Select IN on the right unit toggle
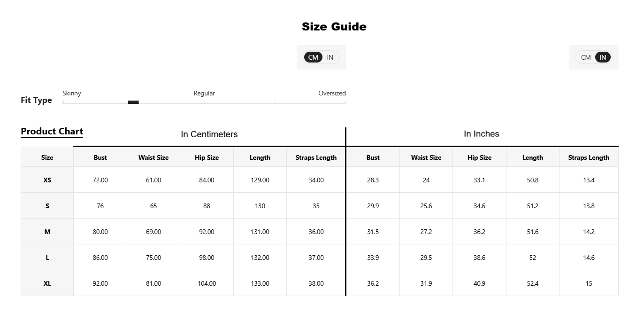644x329 pixels. (x=603, y=57)
